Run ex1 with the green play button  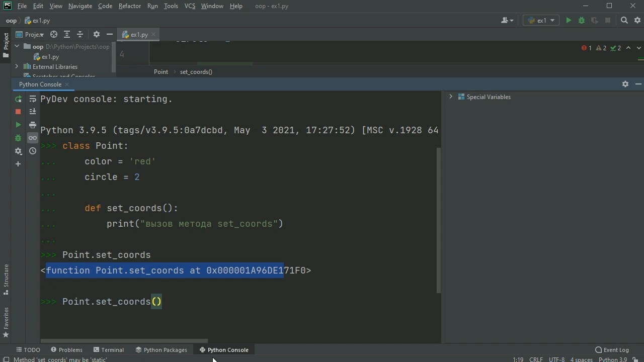point(569,21)
